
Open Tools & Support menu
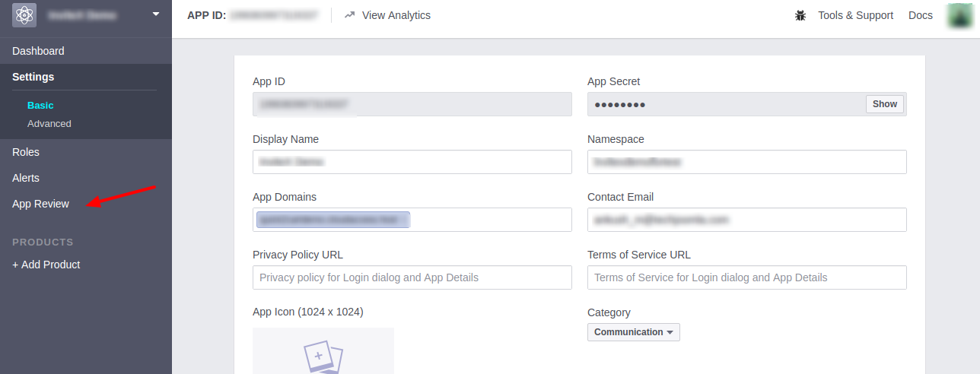pyautogui.click(x=855, y=15)
